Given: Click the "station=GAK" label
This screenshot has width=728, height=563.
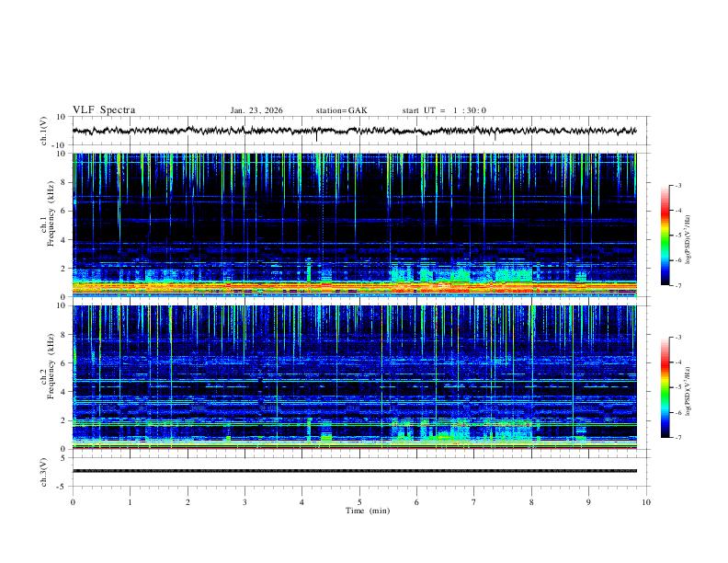Looking at the screenshot, I should click(341, 110).
